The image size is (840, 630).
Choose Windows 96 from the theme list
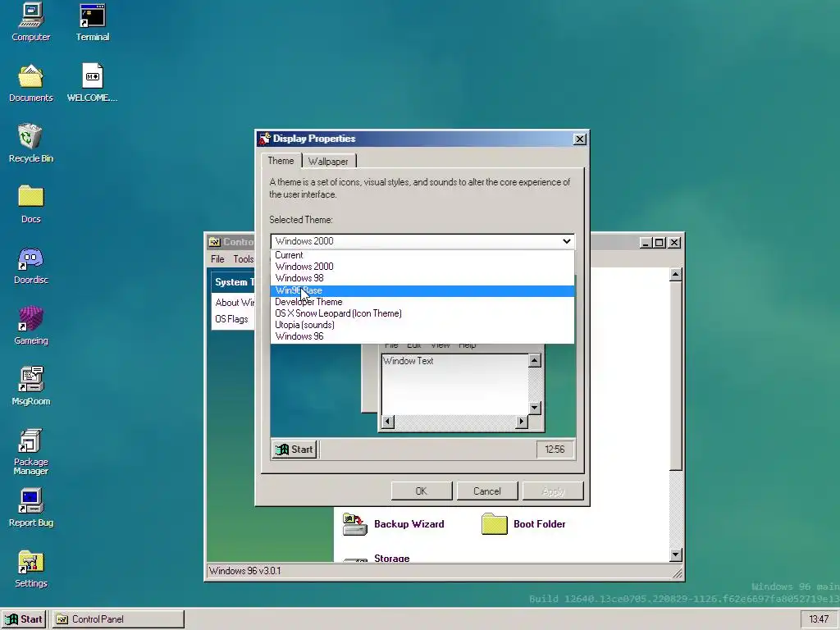(422, 336)
